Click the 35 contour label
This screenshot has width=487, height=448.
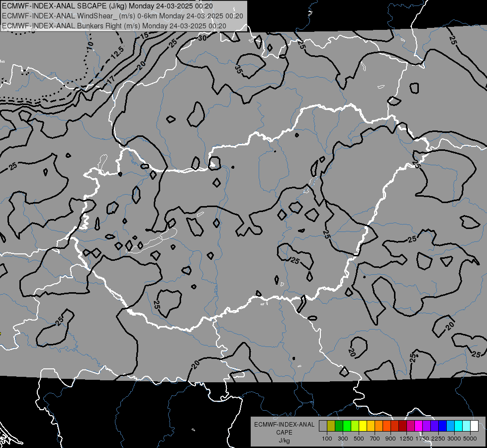238,69
